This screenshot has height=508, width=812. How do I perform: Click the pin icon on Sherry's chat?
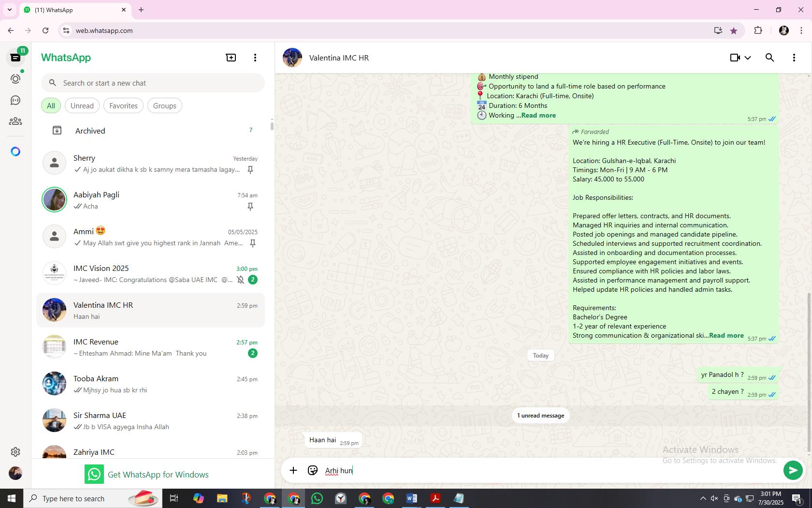(x=250, y=170)
